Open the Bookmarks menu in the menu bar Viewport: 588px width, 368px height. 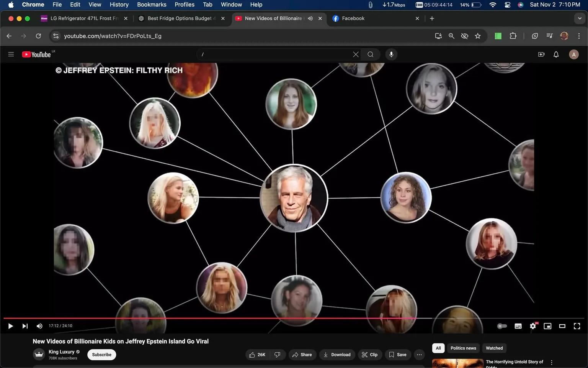point(152,5)
